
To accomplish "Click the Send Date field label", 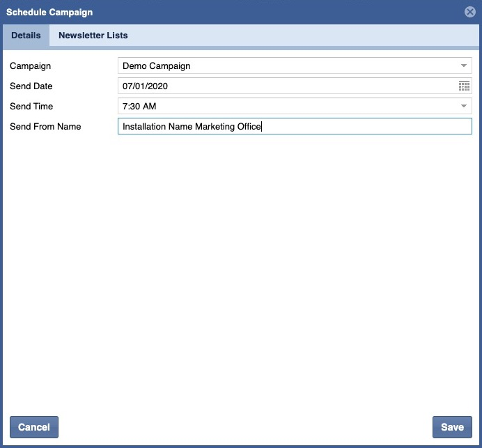I will point(31,86).
